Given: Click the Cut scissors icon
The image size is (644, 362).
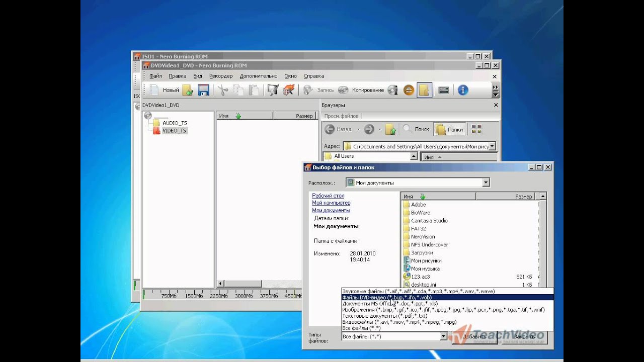Looking at the screenshot, I should tap(223, 90).
